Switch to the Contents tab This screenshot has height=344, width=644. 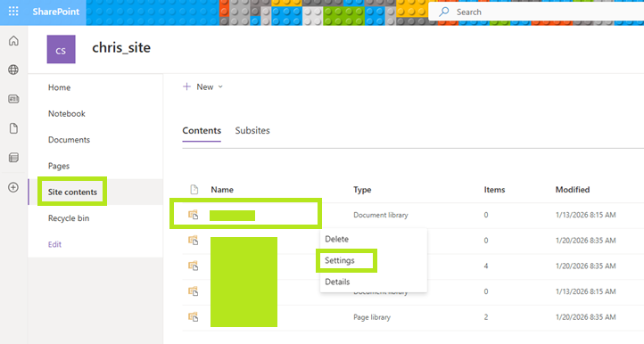[x=202, y=130]
